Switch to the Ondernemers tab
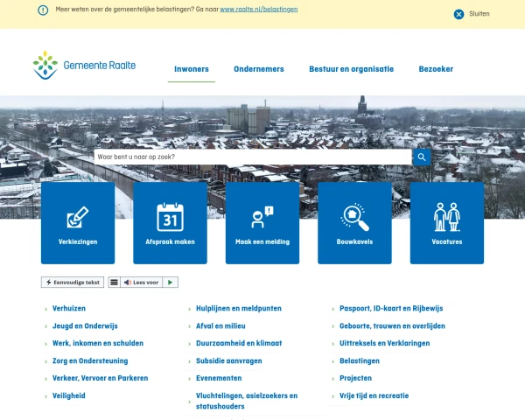Screen dimensions: 525x420 pyautogui.click(x=258, y=69)
